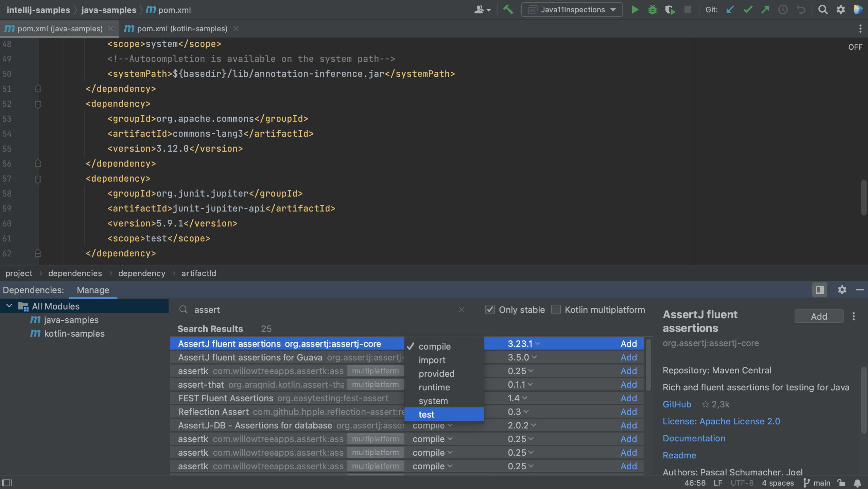
Task: Select test scope in dropdown list
Action: [444, 414]
